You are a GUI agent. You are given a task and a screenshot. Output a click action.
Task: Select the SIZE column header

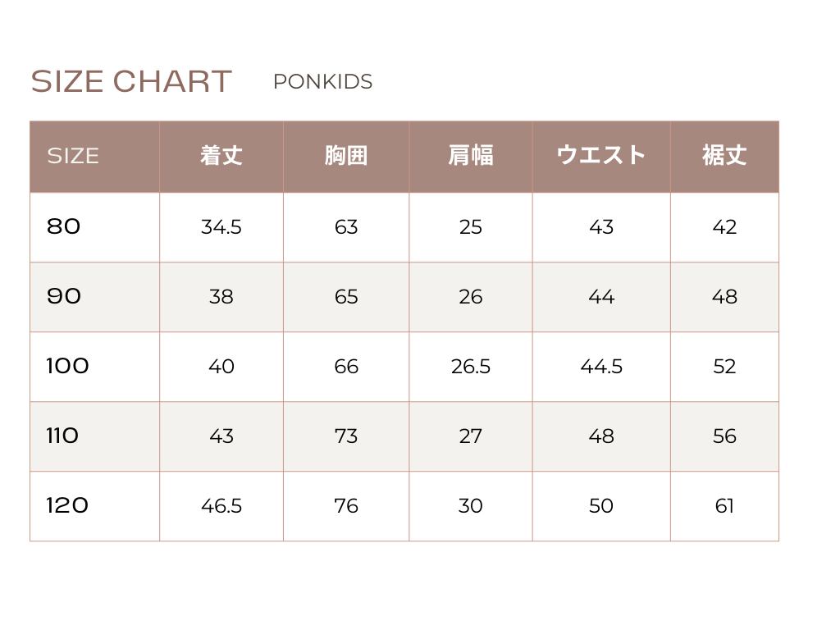pos(73,156)
